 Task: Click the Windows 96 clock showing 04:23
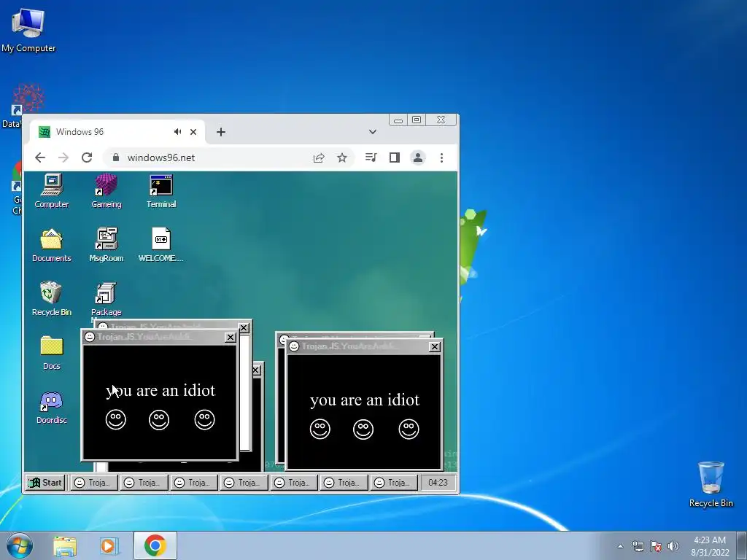click(438, 483)
